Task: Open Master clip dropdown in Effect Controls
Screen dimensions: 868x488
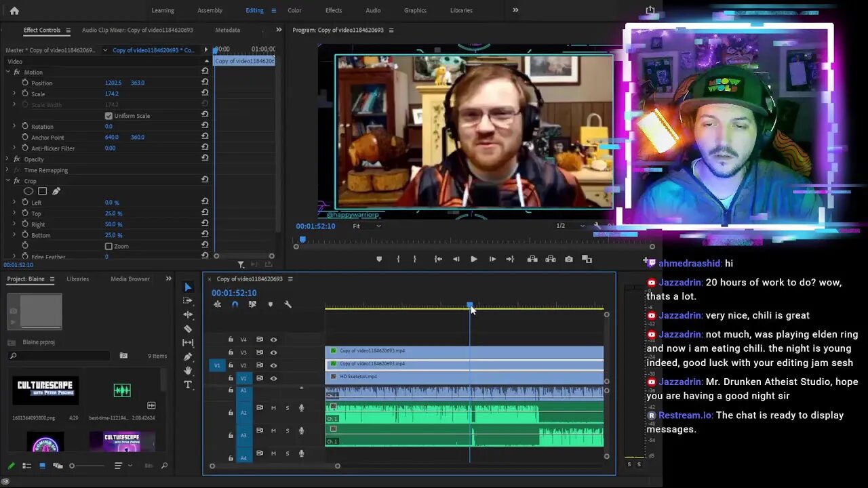Action: (x=104, y=50)
